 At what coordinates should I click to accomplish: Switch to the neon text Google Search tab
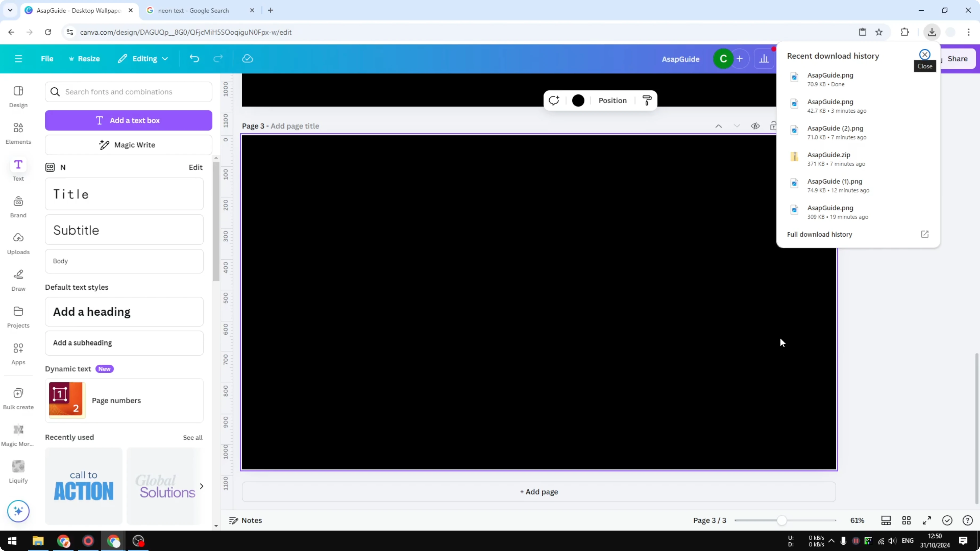tap(194, 10)
